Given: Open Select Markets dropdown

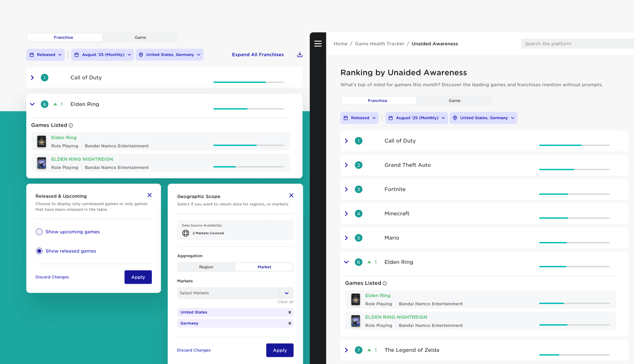Looking at the screenshot, I should 235,293.
